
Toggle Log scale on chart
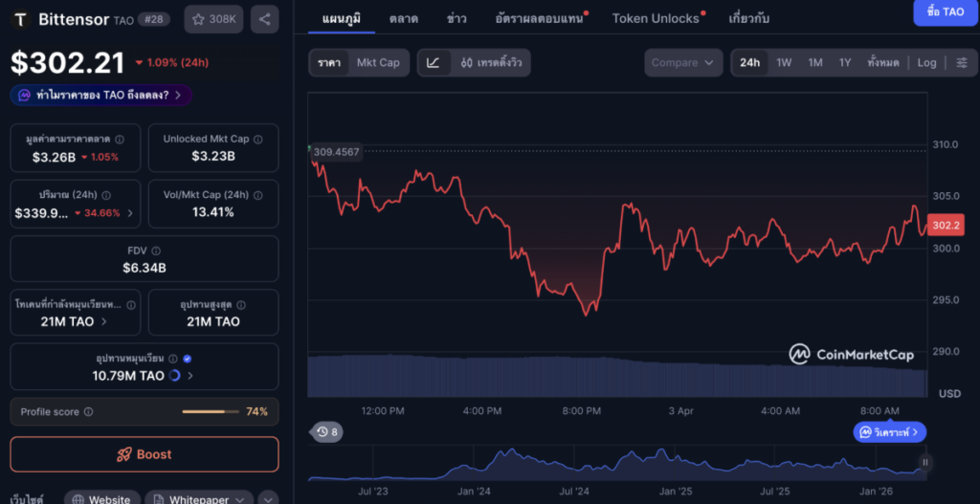pyautogui.click(x=926, y=62)
